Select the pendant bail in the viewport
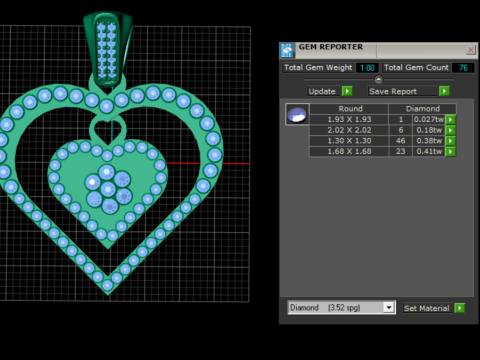 (x=107, y=48)
